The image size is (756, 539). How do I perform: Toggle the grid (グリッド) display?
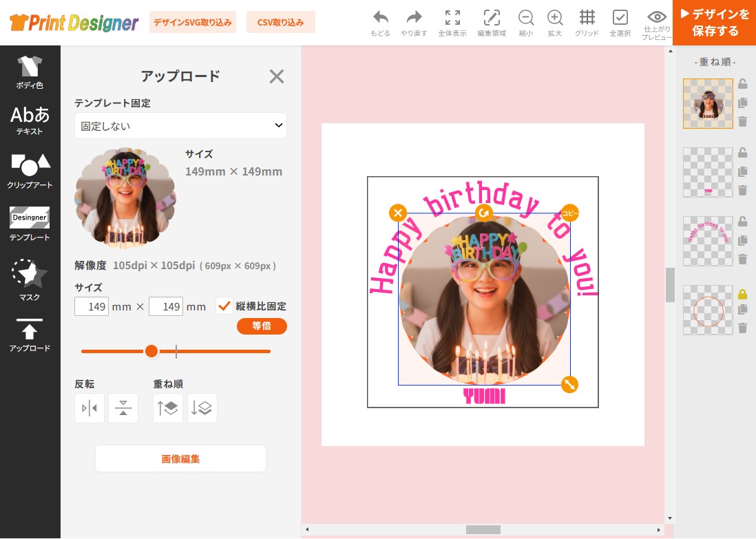point(587,18)
